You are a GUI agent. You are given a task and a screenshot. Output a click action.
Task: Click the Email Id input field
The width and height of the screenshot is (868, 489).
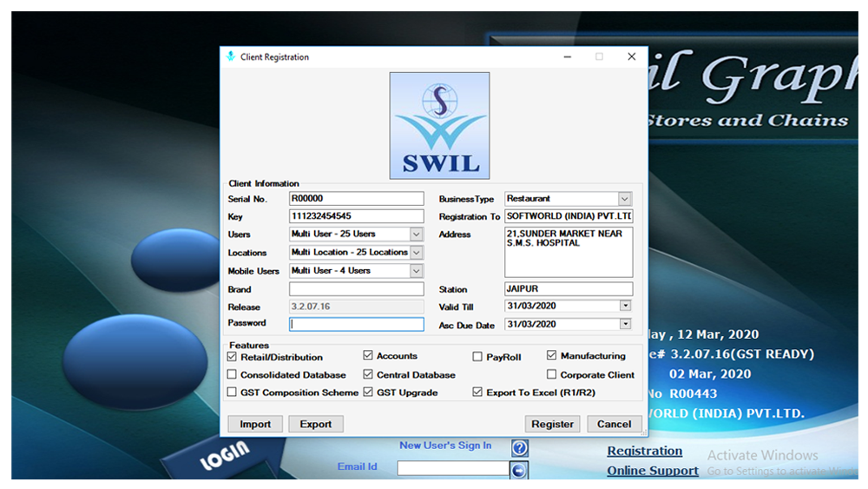453,468
